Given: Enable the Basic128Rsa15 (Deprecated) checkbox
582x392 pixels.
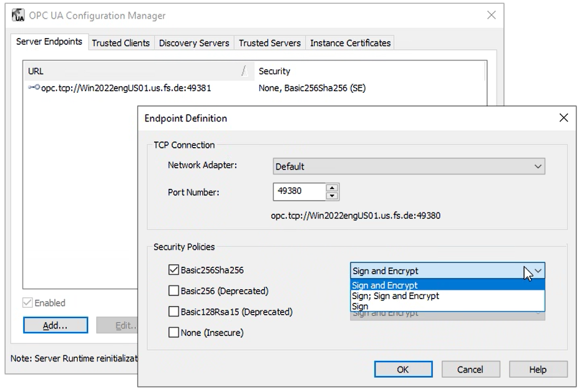Looking at the screenshot, I should [174, 312].
